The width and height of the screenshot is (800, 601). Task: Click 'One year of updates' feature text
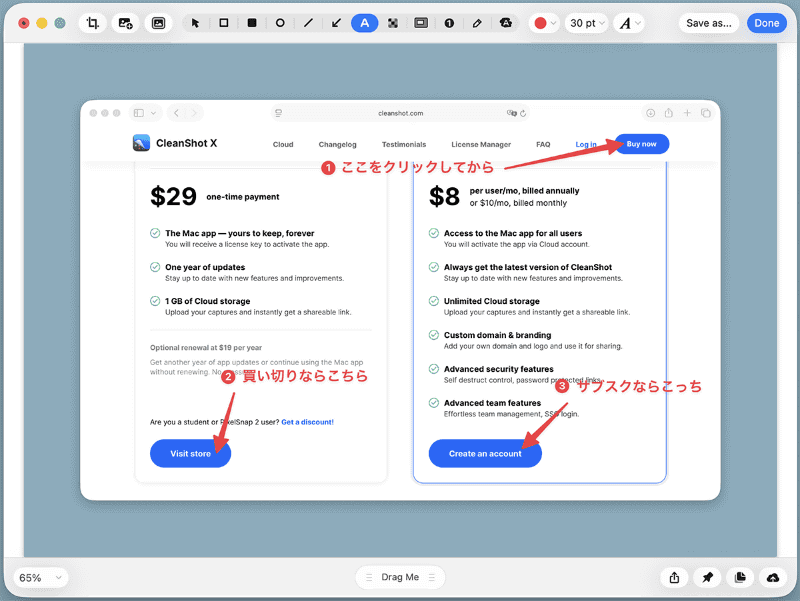point(205,267)
